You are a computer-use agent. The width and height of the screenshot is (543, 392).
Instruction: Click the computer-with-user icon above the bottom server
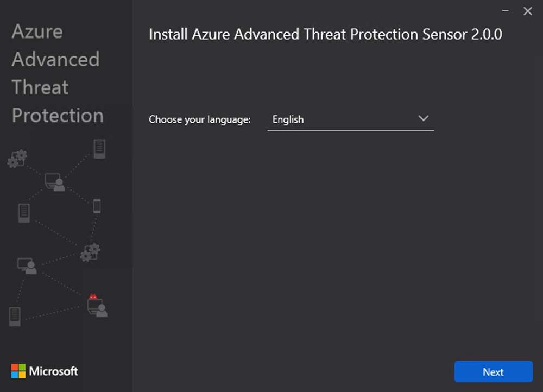pos(26,265)
